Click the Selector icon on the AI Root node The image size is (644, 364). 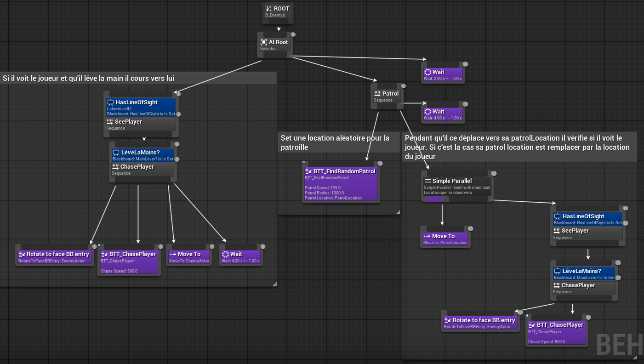pos(264,42)
